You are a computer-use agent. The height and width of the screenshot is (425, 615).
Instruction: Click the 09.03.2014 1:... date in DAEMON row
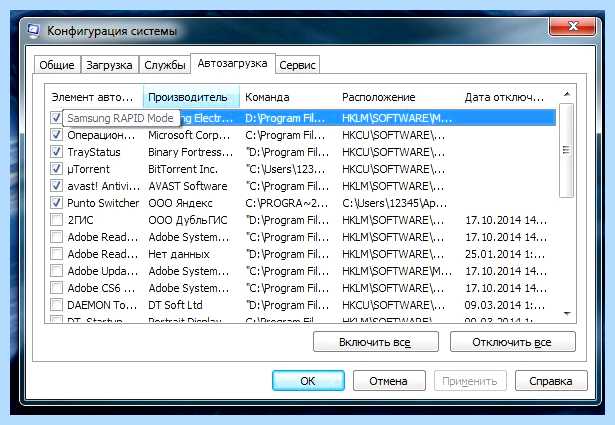504,305
